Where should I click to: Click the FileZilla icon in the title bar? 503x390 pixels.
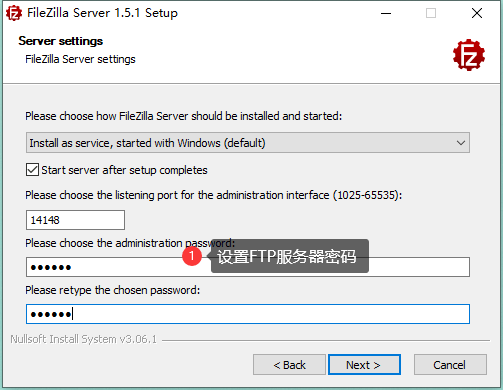[x=14, y=13]
